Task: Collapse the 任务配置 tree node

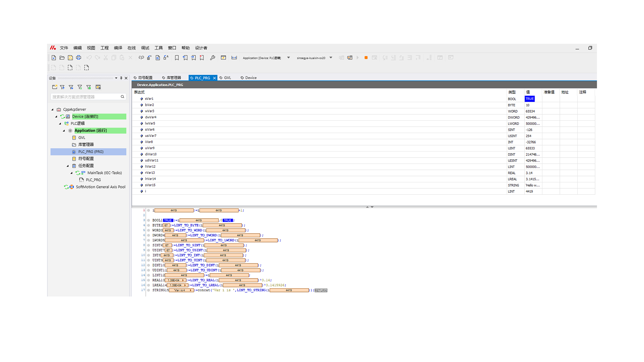Action: click(x=68, y=166)
